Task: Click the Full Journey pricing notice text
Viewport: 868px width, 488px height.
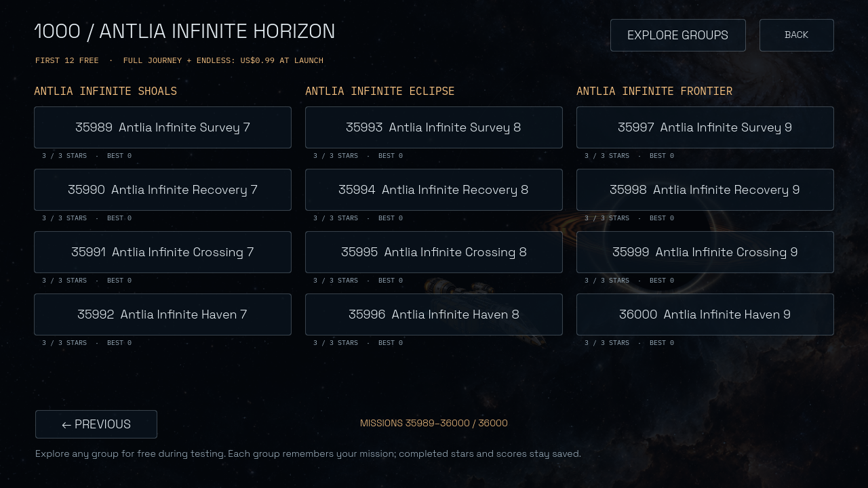Action: pos(223,60)
